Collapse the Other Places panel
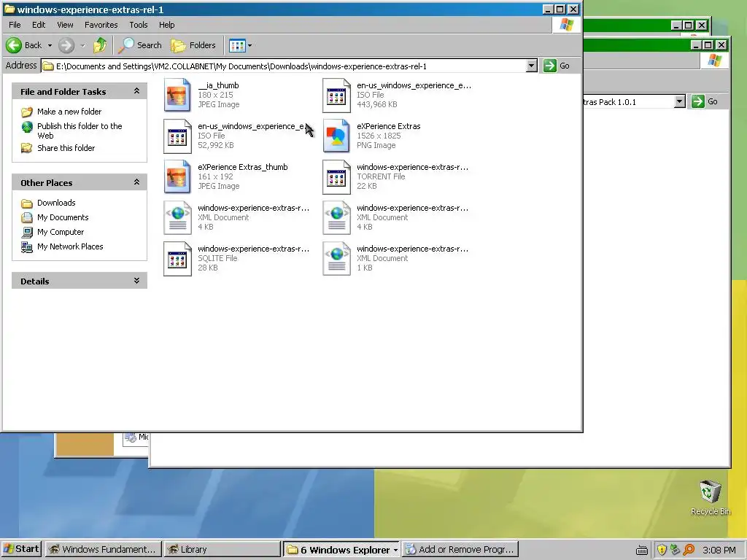747x560 pixels. click(x=136, y=182)
